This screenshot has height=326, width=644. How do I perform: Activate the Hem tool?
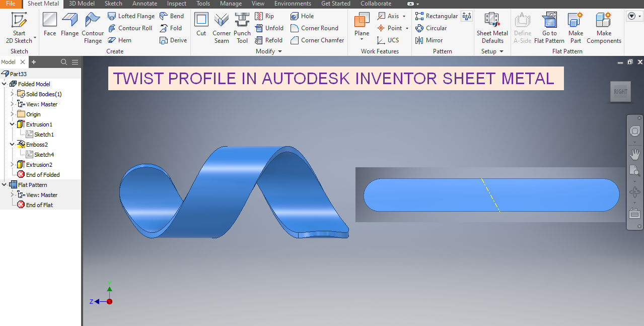pos(119,40)
